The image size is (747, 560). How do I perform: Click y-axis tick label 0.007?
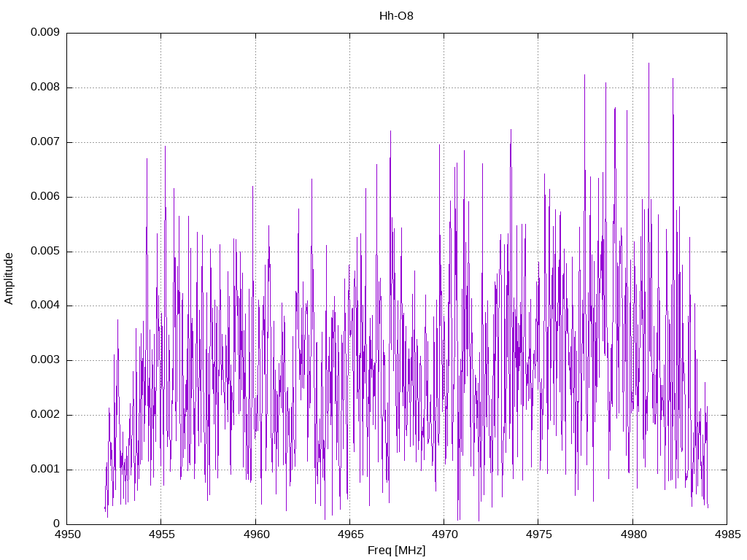(44, 142)
